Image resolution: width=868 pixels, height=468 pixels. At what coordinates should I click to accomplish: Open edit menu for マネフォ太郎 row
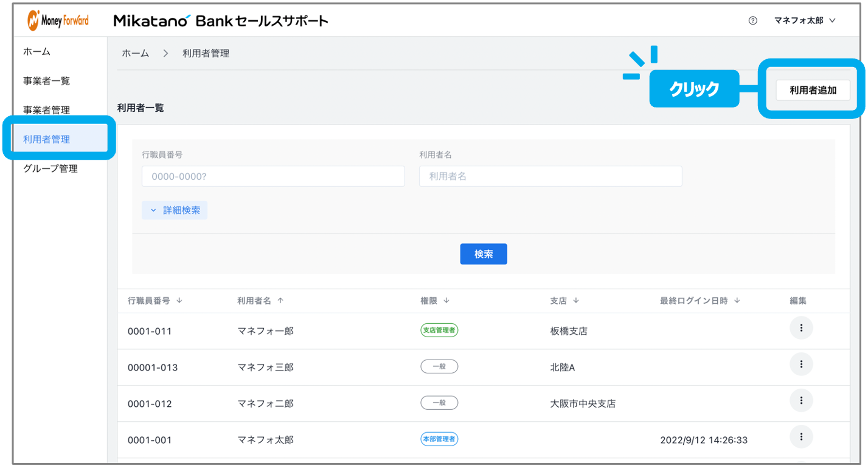coord(801,437)
